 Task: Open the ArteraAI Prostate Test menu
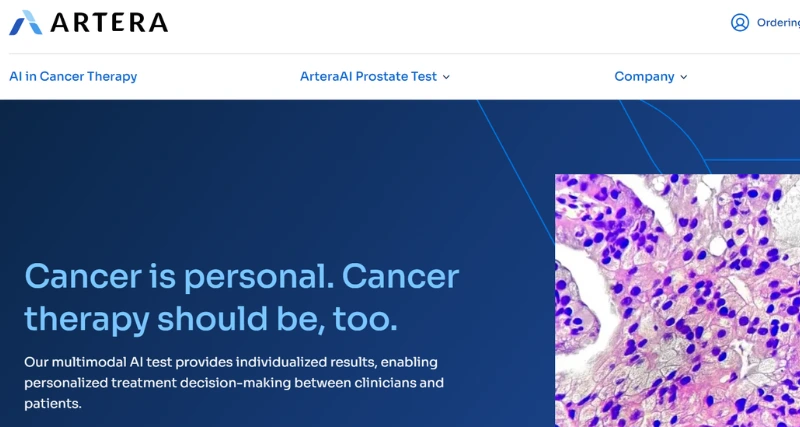(x=368, y=76)
